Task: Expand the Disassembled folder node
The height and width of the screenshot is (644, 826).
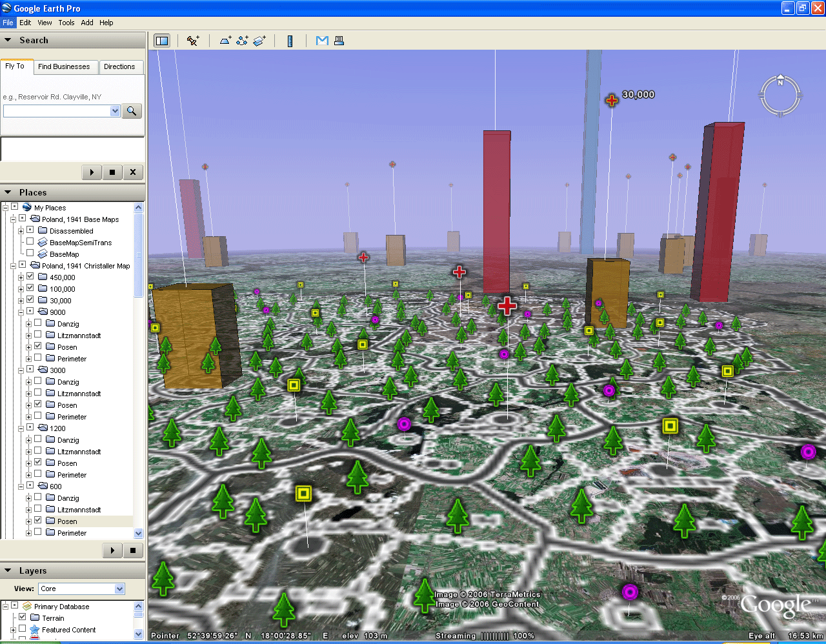Action: (21, 231)
